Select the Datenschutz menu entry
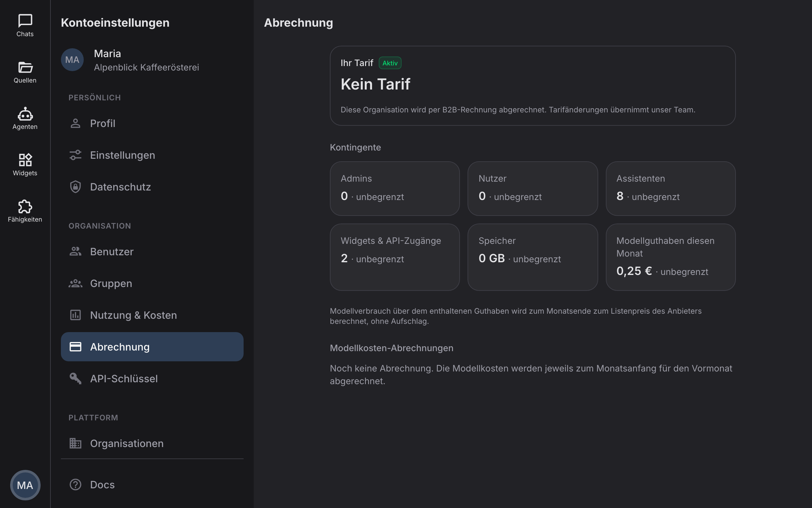Image resolution: width=812 pixels, height=508 pixels. 152,187
